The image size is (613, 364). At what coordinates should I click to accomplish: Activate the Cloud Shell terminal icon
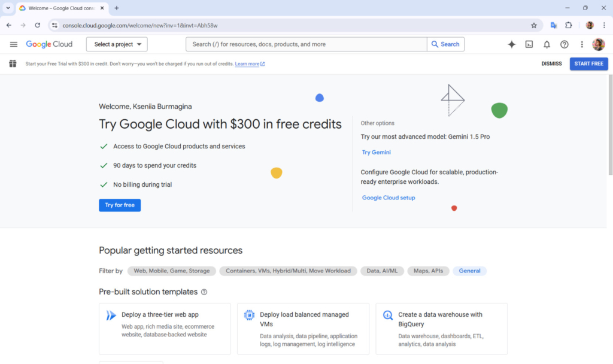coord(529,44)
